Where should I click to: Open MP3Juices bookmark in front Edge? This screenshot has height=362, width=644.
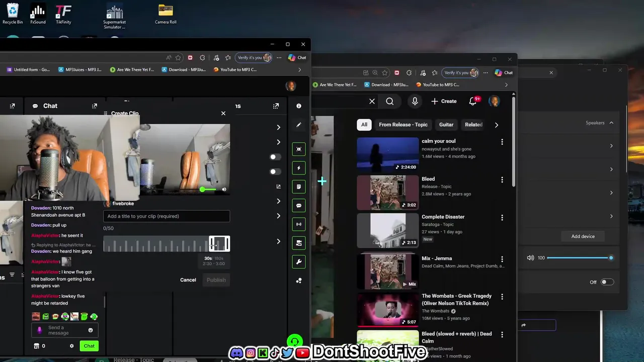point(80,70)
